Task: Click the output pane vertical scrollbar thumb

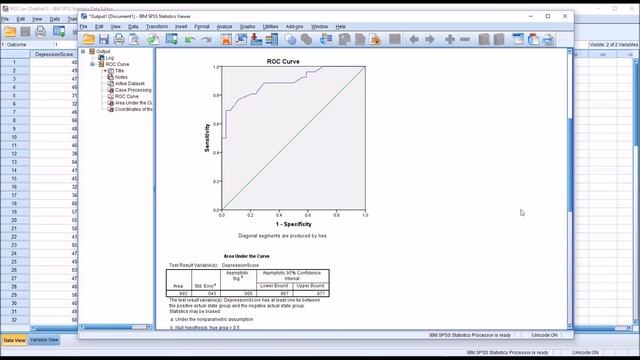Action: tap(570, 164)
